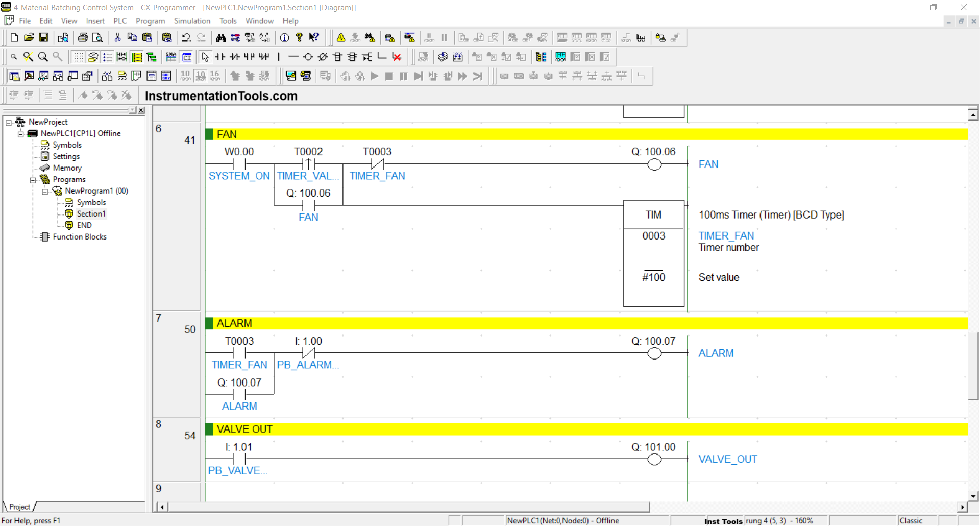Click the Save project icon
Image resolution: width=980 pixels, height=526 pixels.
pos(43,37)
